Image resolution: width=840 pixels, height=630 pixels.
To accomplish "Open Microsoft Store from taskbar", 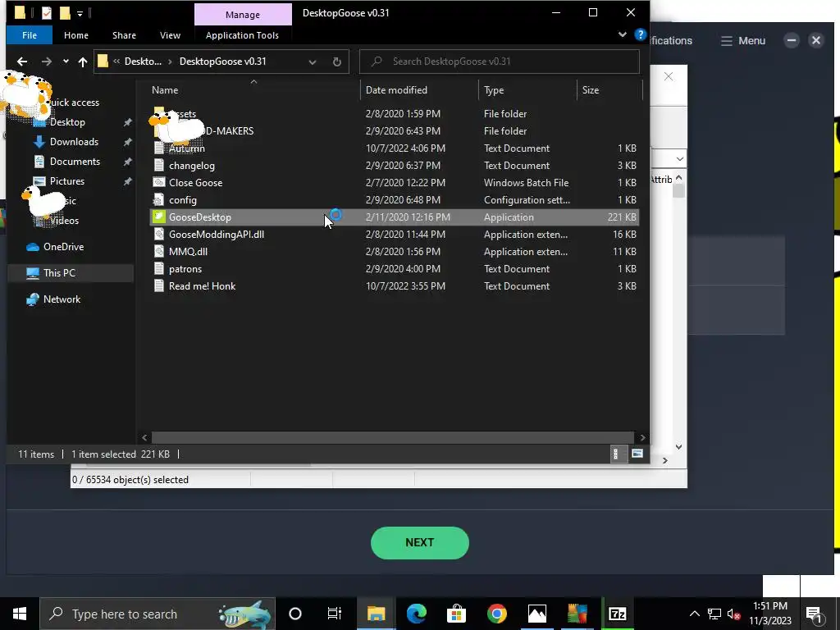I will click(x=456, y=614).
